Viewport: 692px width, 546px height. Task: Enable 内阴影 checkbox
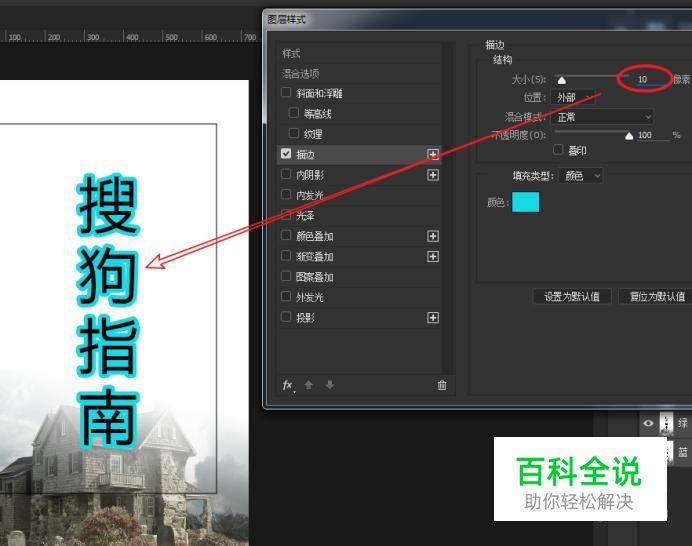[x=286, y=174]
